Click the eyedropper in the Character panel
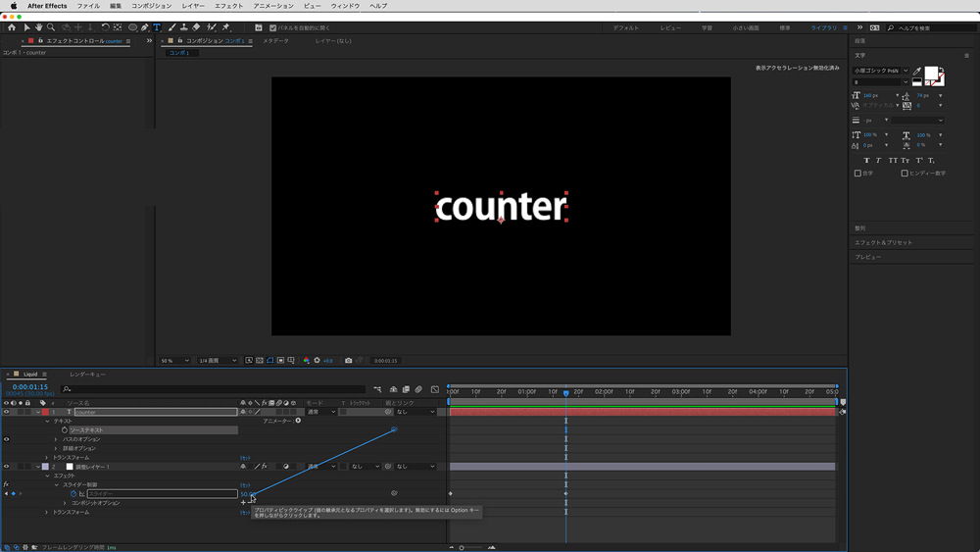The image size is (980, 552). (917, 72)
